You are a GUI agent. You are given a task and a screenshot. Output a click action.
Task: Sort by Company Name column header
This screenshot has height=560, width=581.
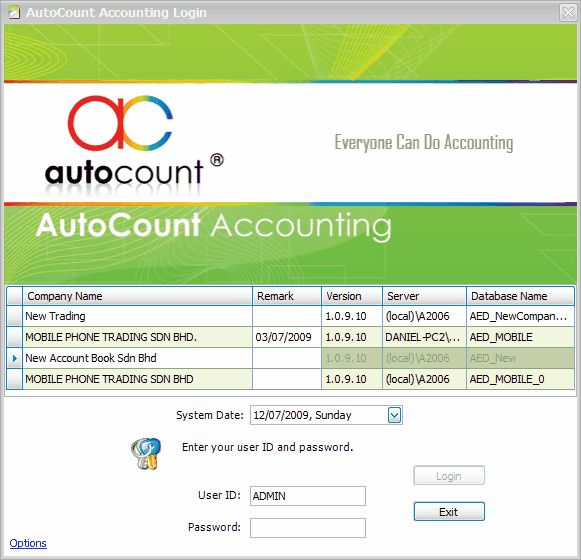(137, 296)
